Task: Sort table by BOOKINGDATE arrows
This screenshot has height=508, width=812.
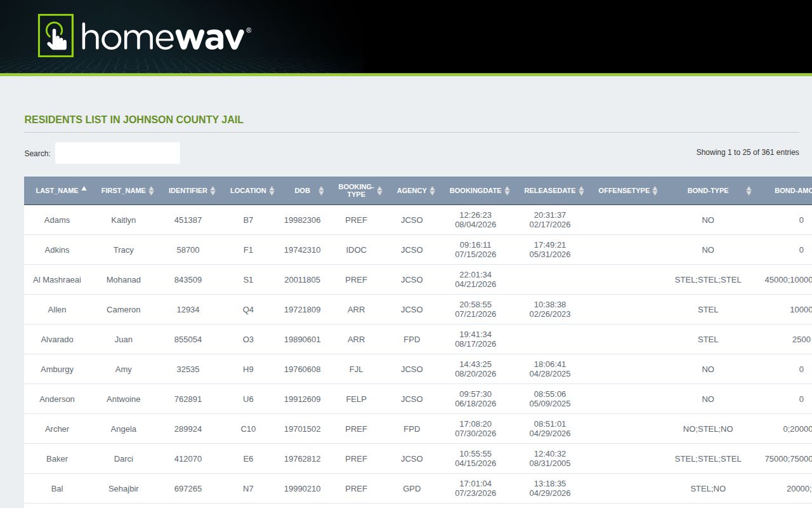Action: (507, 190)
